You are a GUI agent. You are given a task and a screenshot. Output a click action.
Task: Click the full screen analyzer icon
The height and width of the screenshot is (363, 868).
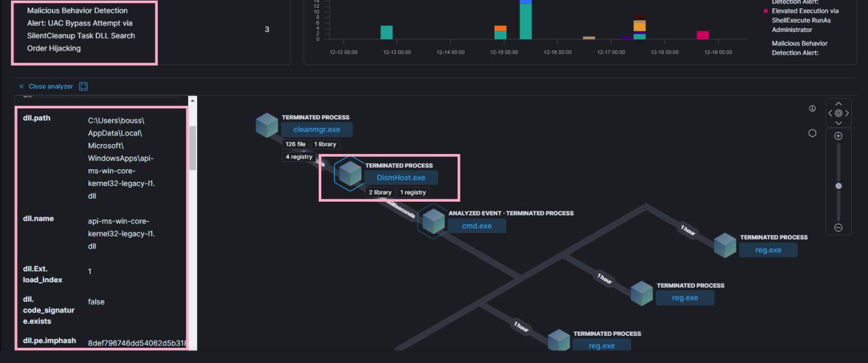pyautogui.click(x=83, y=87)
